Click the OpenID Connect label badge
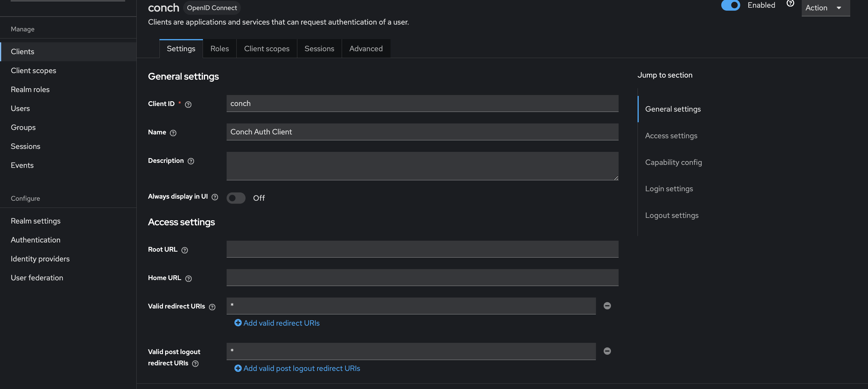The height and width of the screenshot is (389, 868). pos(212,8)
